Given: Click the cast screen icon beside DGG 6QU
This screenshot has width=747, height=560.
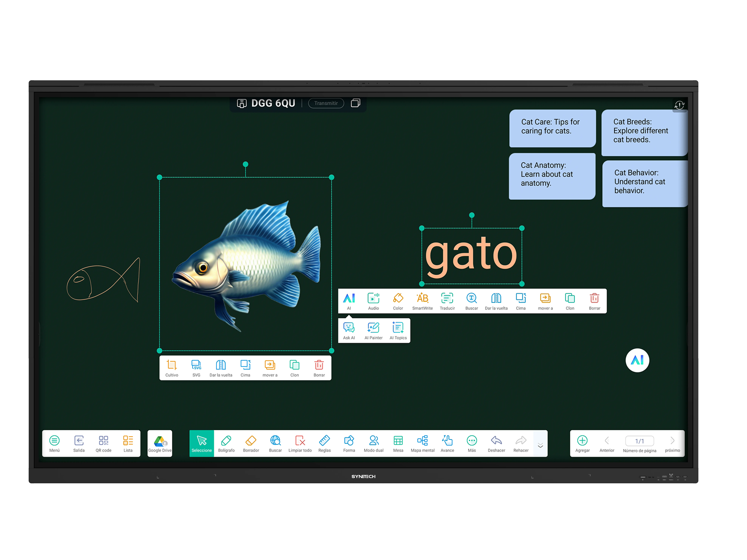Looking at the screenshot, I should (x=242, y=103).
